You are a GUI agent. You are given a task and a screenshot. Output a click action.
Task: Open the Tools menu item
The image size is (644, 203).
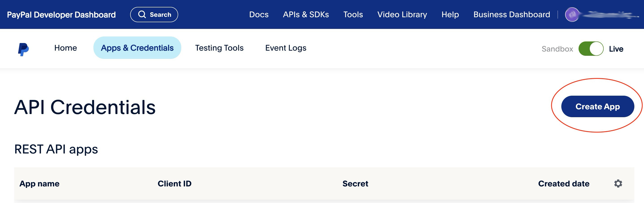[x=353, y=15]
